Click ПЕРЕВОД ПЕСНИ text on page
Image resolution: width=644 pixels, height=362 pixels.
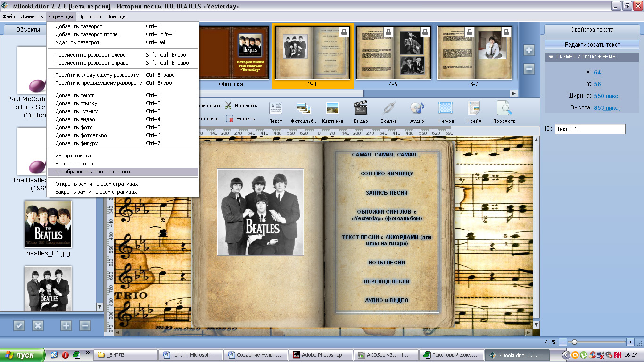(387, 281)
